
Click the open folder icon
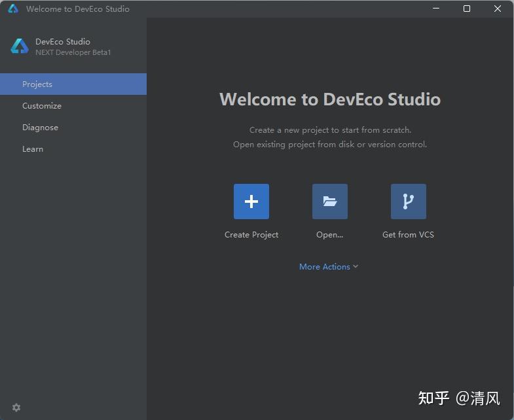tap(329, 201)
